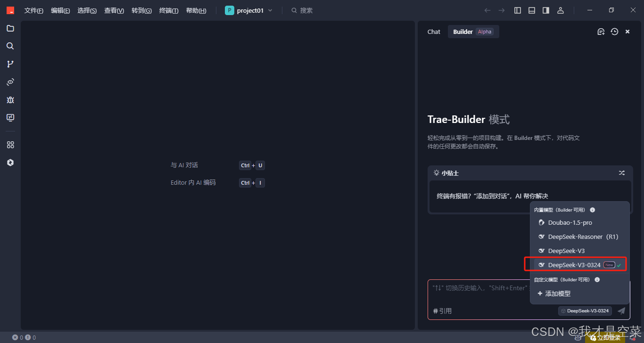Open the Run and Debug bug icon
This screenshot has height=343, width=644.
point(10,100)
